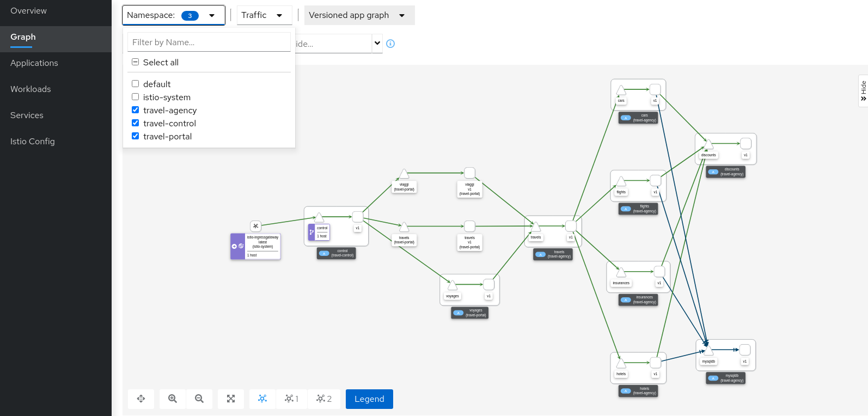868x416 pixels.
Task: Check the default namespace checkbox
Action: (x=136, y=84)
